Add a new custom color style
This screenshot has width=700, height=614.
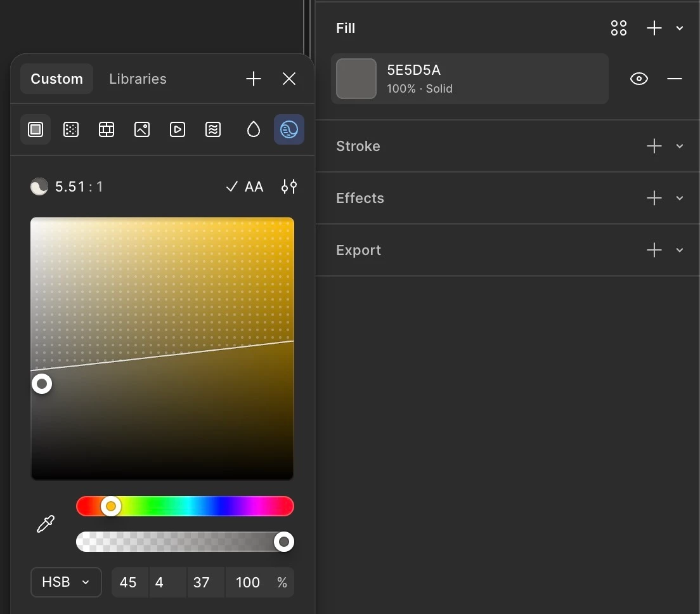[253, 79]
